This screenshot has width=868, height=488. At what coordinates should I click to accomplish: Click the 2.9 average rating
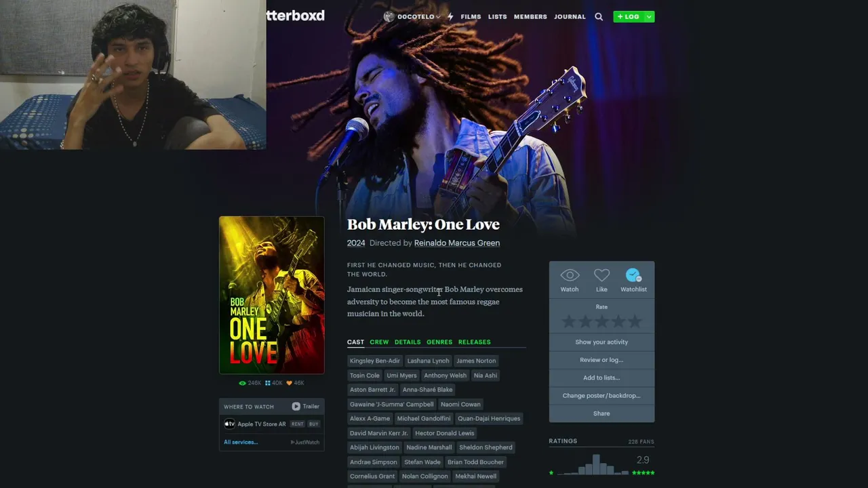pos(643,460)
